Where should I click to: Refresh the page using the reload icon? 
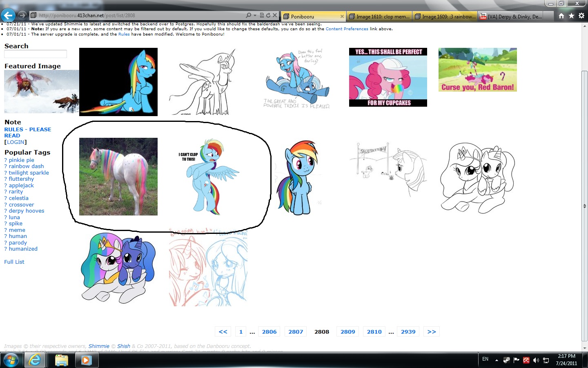268,16
